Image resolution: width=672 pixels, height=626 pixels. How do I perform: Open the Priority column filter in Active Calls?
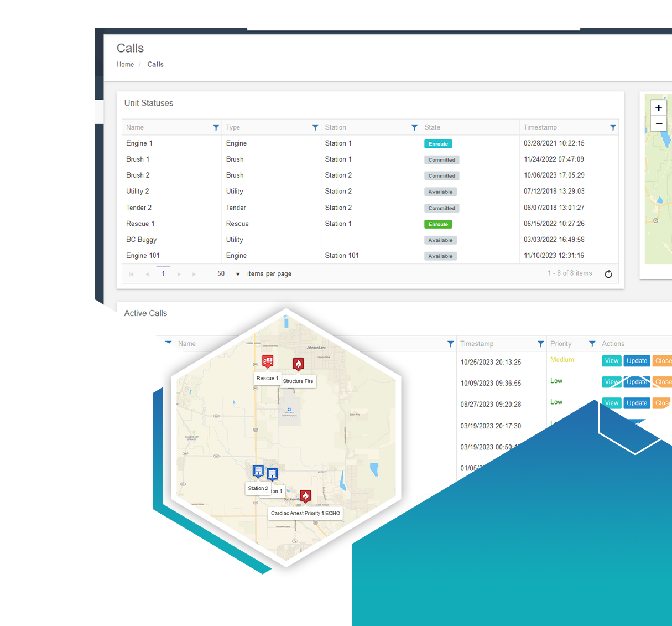coord(591,343)
